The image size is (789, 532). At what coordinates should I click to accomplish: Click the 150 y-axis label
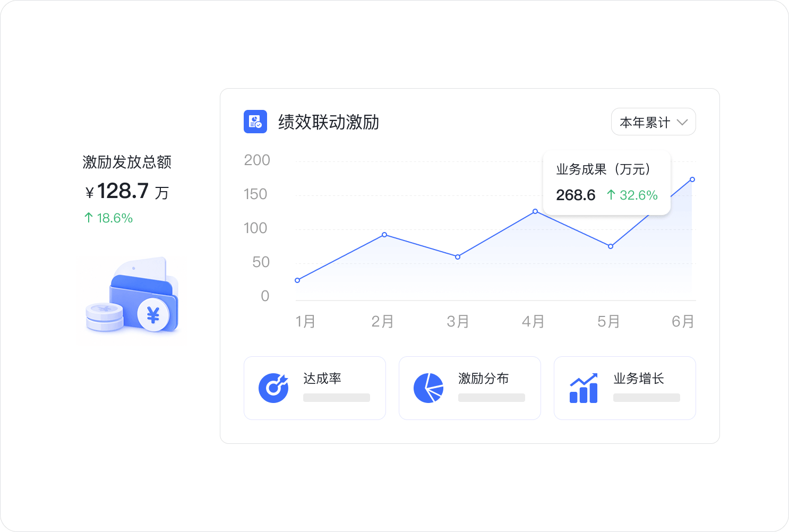[x=255, y=194]
